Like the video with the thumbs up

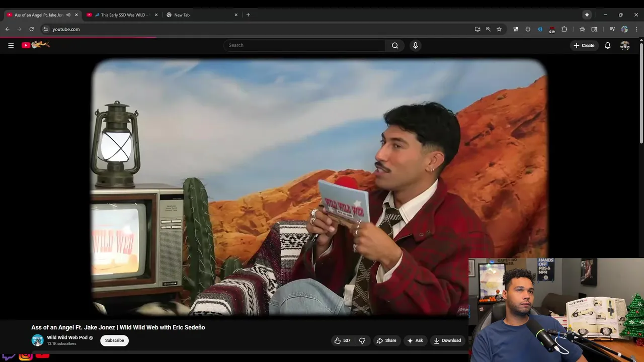pyautogui.click(x=338, y=340)
